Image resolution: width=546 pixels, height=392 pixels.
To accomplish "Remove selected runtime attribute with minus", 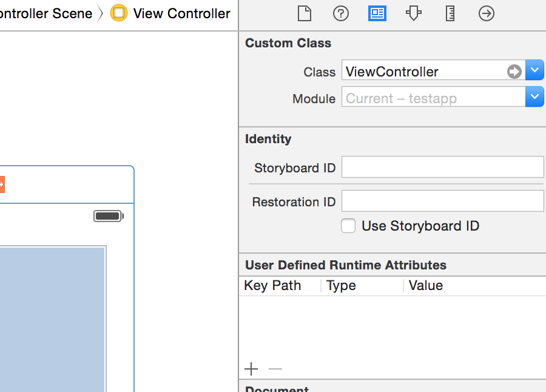I will [275, 369].
